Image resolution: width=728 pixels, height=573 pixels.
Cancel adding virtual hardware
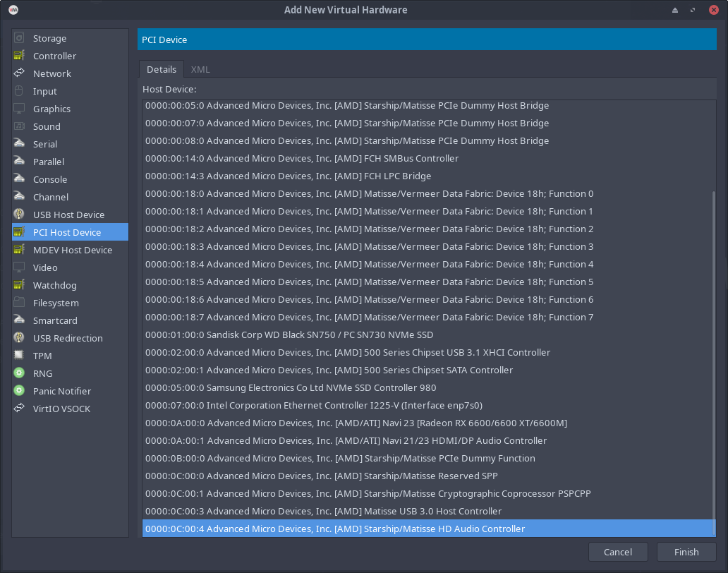[x=617, y=552]
